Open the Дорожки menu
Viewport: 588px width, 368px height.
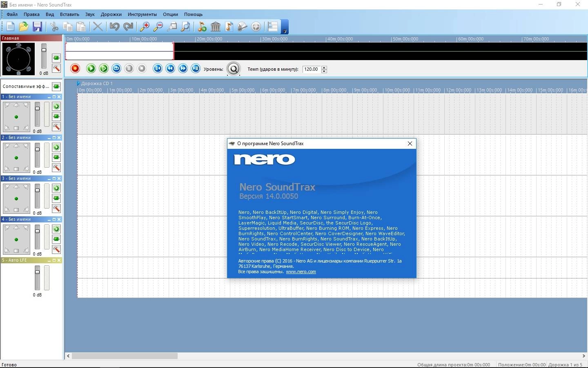(111, 14)
